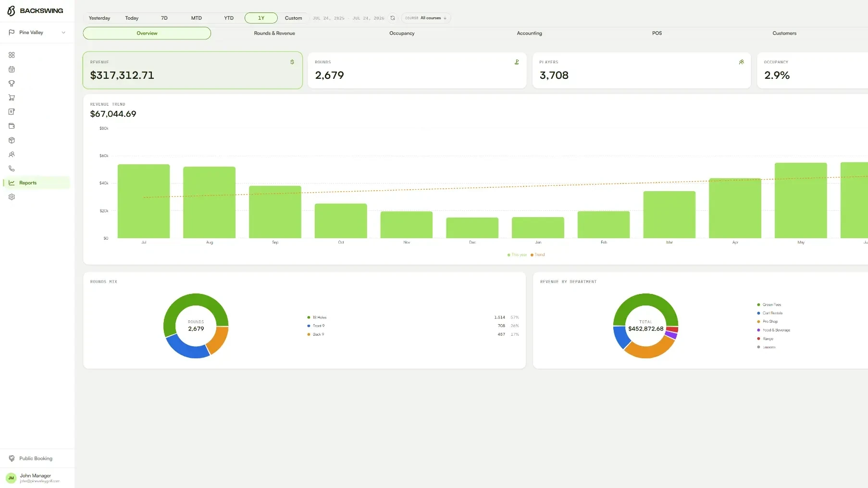Open the dashboard grid icon in sidebar

[x=12, y=55]
